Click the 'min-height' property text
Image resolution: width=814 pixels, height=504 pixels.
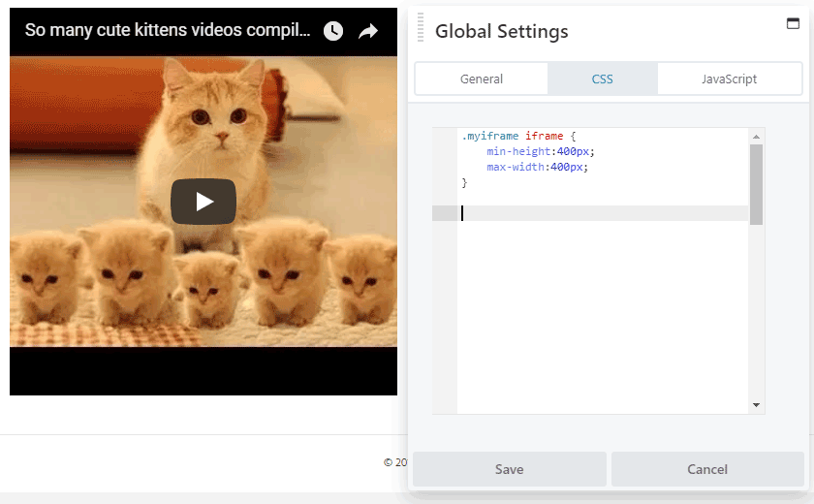click(x=518, y=151)
